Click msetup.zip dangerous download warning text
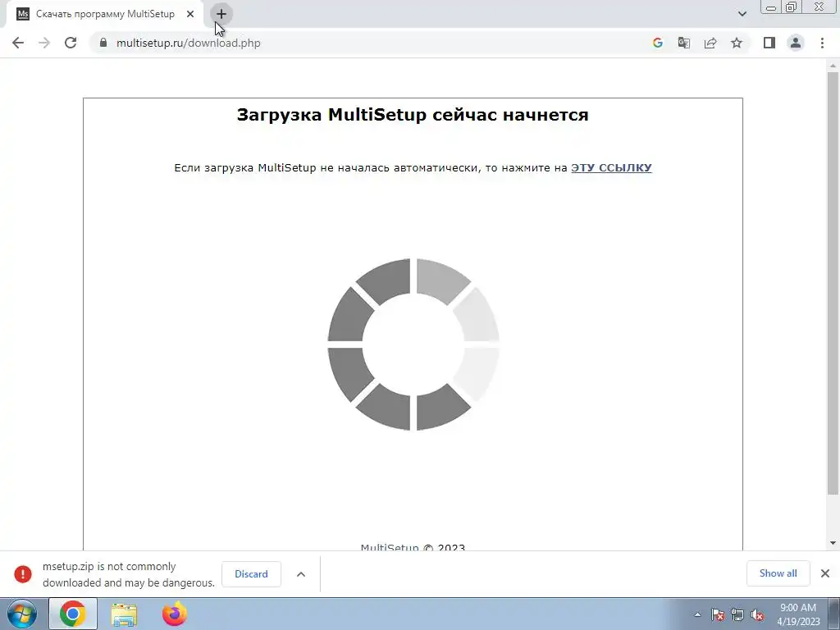The width and height of the screenshot is (840, 630). tap(129, 574)
